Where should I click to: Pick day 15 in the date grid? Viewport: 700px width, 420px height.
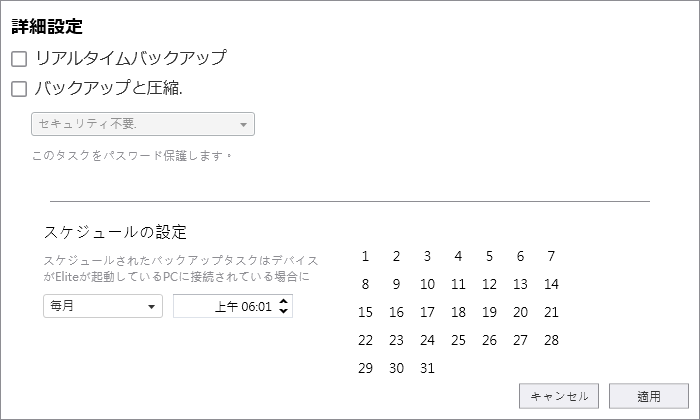[x=365, y=312]
